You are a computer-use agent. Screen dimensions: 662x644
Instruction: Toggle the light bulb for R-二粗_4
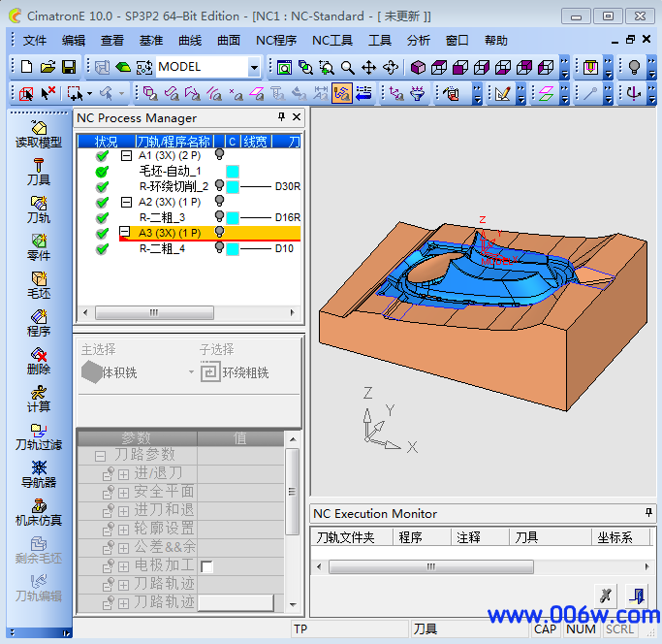219,247
